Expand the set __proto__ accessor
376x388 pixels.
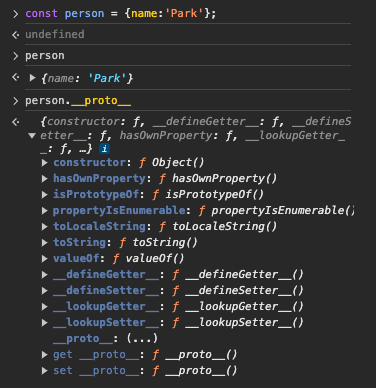click(x=44, y=371)
